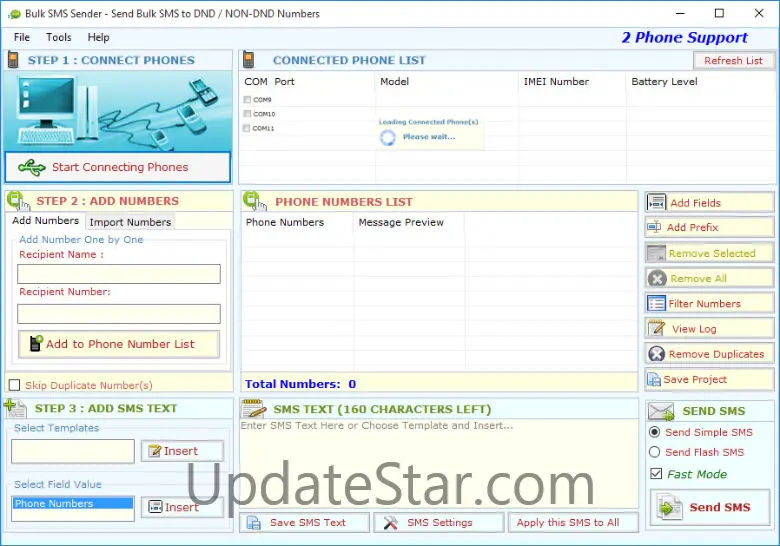The width and height of the screenshot is (780, 546).
Task: Click the Recipient Number input field
Action: click(x=118, y=314)
